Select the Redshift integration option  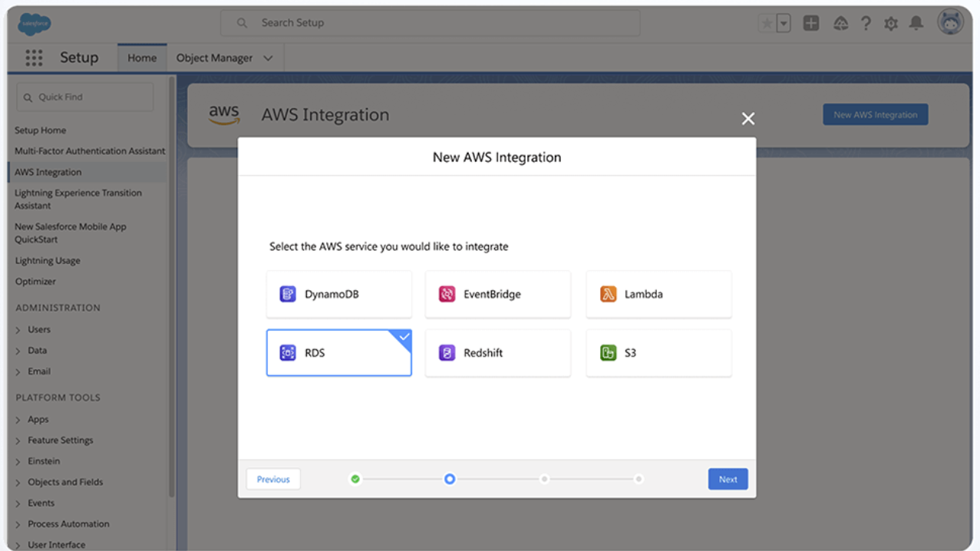coord(497,353)
